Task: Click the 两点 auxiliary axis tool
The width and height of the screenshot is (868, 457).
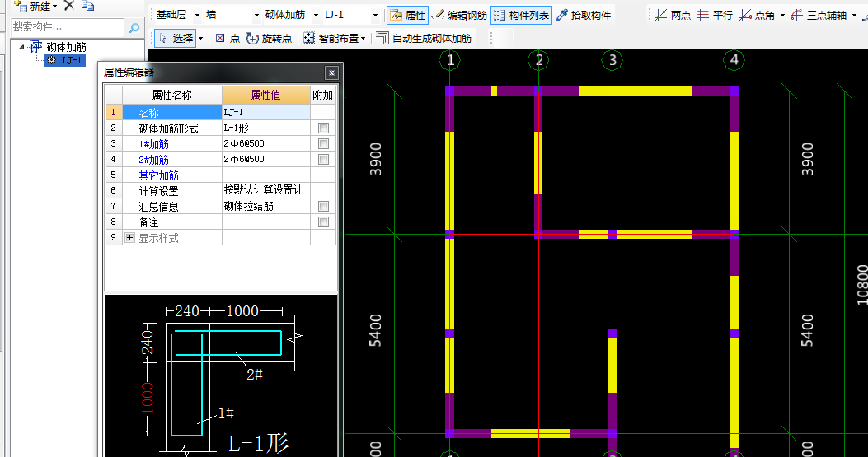Action: click(x=673, y=15)
